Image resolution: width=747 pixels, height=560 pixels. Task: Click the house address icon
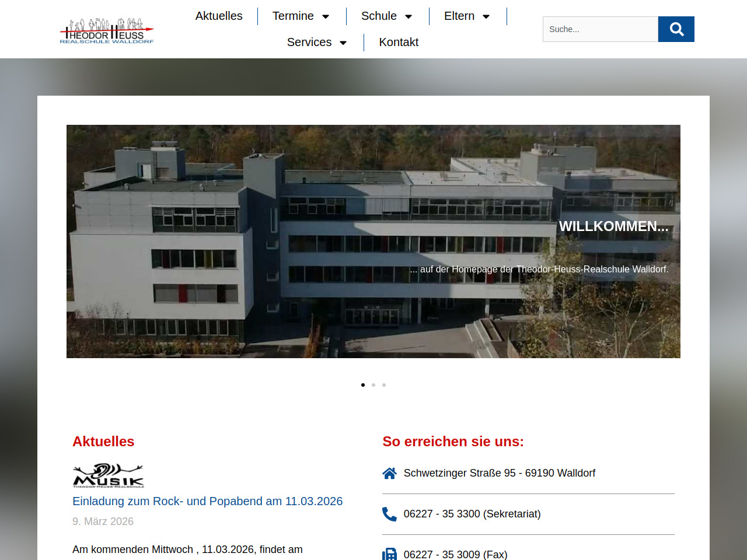[389, 473]
